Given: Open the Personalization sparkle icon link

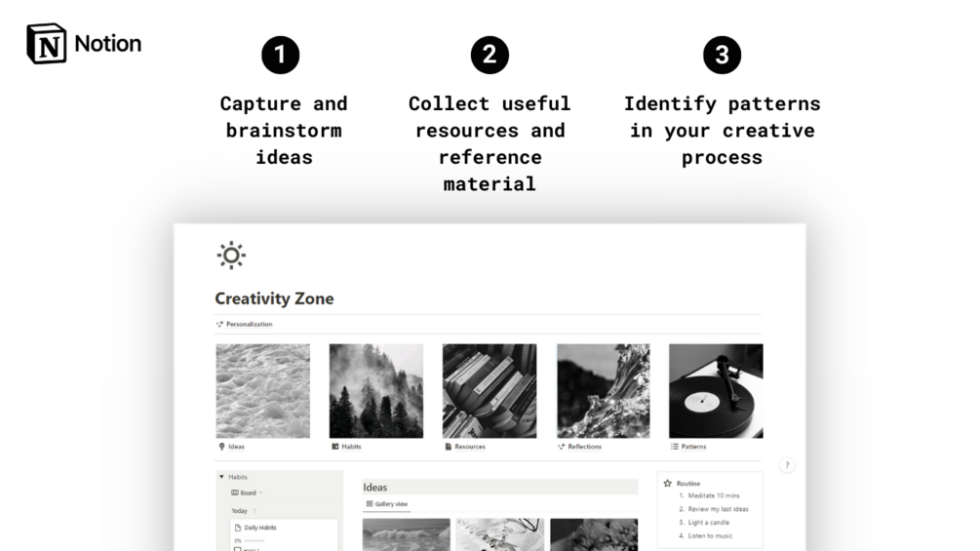Looking at the screenshot, I should click(x=219, y=324).
